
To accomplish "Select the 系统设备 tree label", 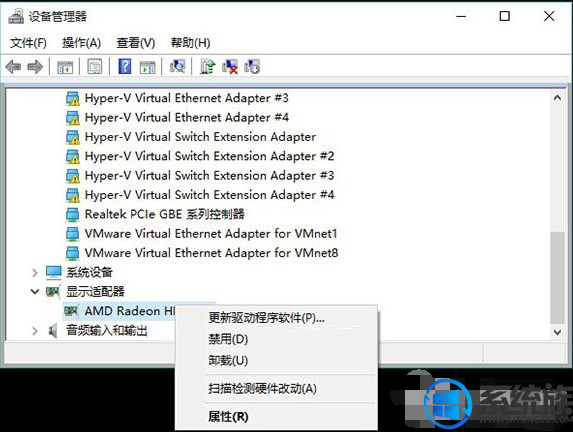I will pyautogui.click(x=89, y=272).
